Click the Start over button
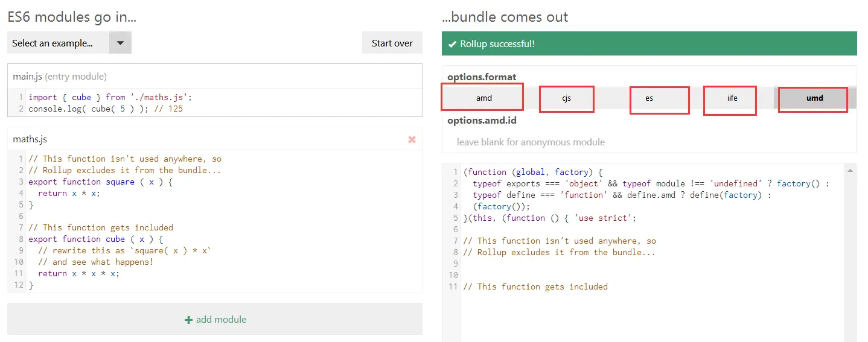 pos(392,43)
